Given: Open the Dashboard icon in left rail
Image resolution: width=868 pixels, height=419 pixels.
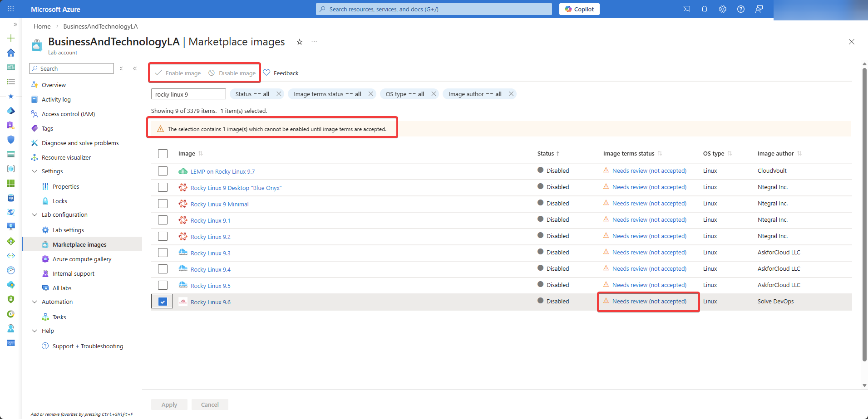Looking at the screenshot, I should (11, 67).
